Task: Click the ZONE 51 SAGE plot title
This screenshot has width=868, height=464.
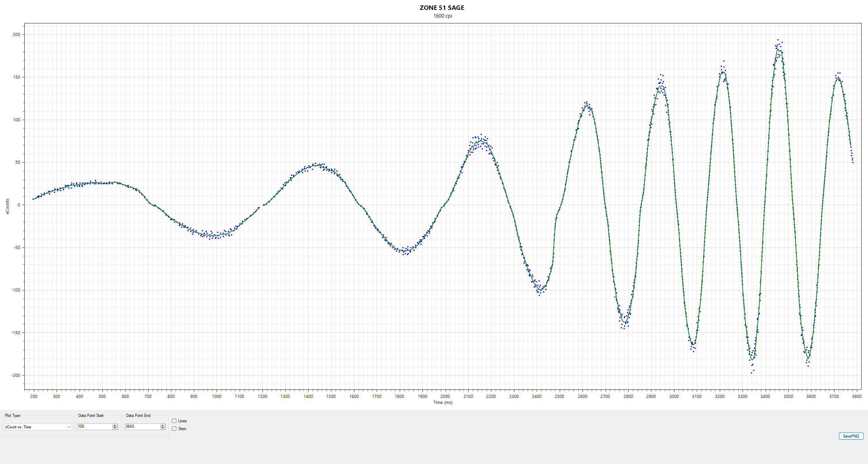Action: tap(442, 8)
